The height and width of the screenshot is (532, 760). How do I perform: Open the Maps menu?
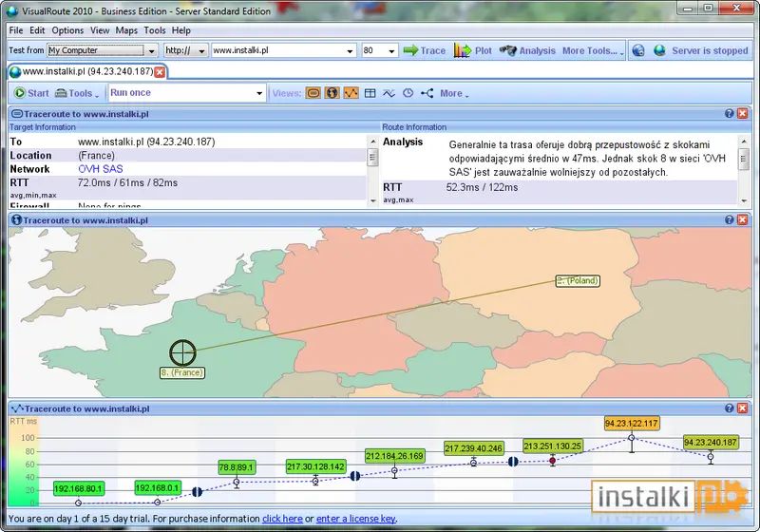tap(126, 30)
